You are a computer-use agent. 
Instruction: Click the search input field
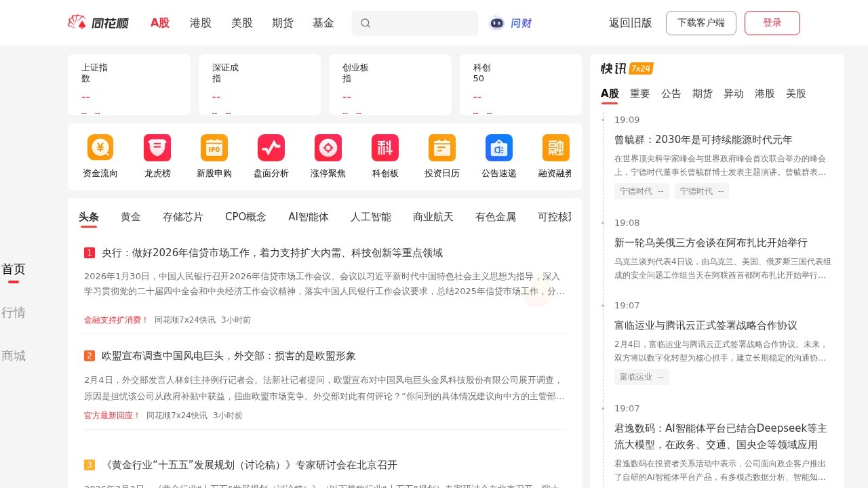[x=414, y=23]
